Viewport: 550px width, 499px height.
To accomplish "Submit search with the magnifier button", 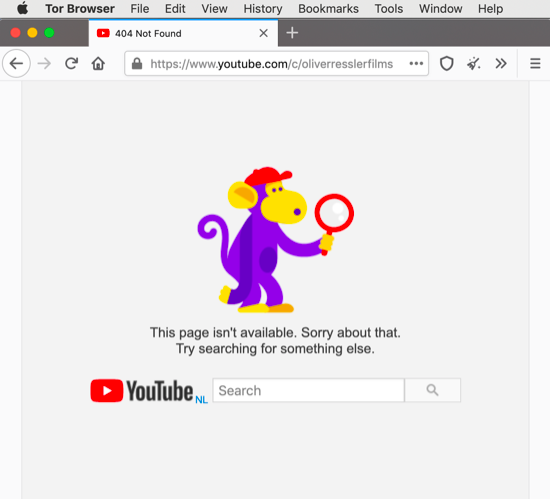I will (x=432, y=390).
